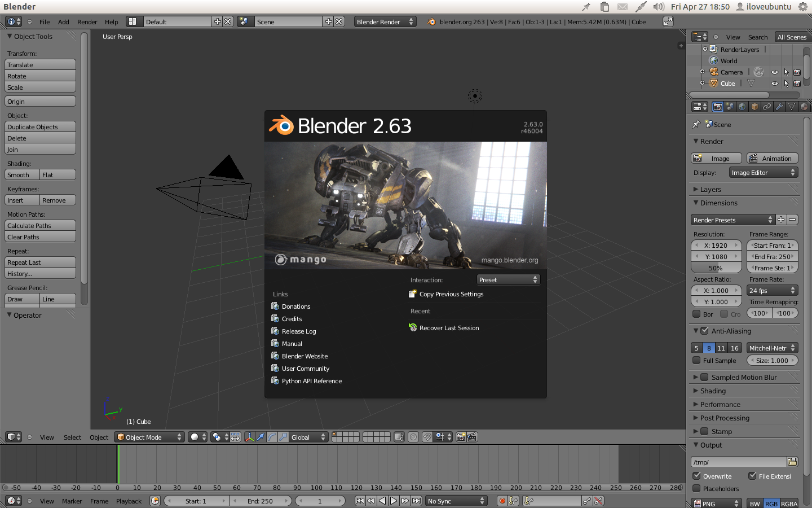Image resolution: width=812 pixels, height=508 pixels.
Task: Toggle the Overwrite checkbox
Action: click(x=696, y=476)
